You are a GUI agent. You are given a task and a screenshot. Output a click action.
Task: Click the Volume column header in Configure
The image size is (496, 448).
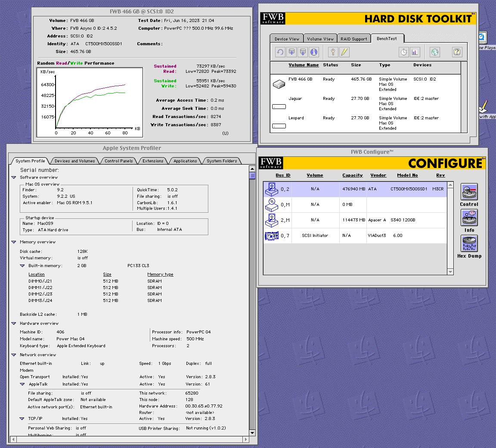tap(315, 175)
